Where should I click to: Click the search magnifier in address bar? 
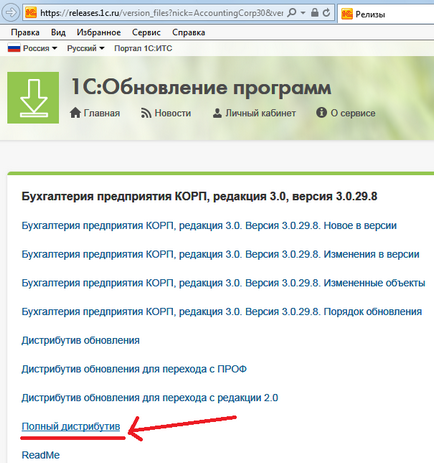pyautogui.click(x=292, y=13)
